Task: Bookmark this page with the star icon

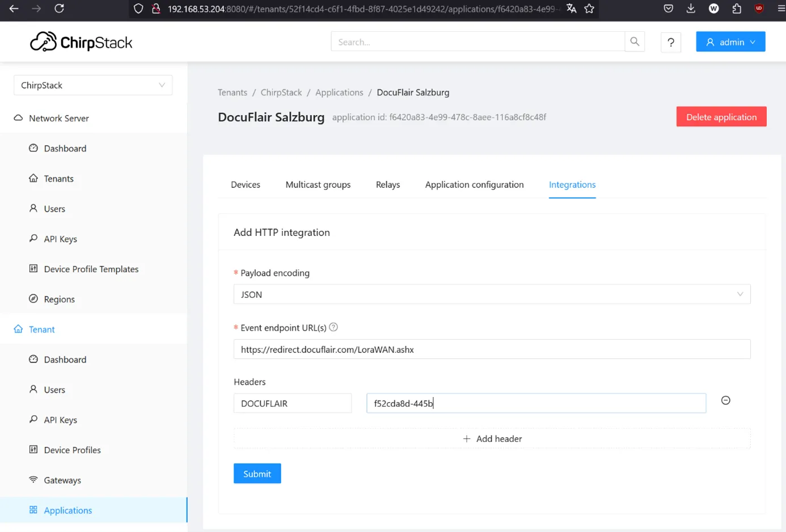Action: [589, 9]
